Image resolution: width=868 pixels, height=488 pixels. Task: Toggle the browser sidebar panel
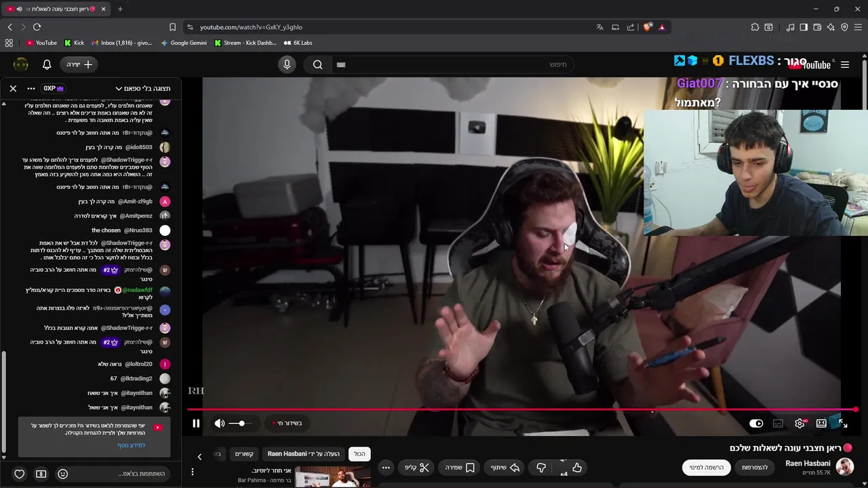pyautogui.click(x=804, y=27)
